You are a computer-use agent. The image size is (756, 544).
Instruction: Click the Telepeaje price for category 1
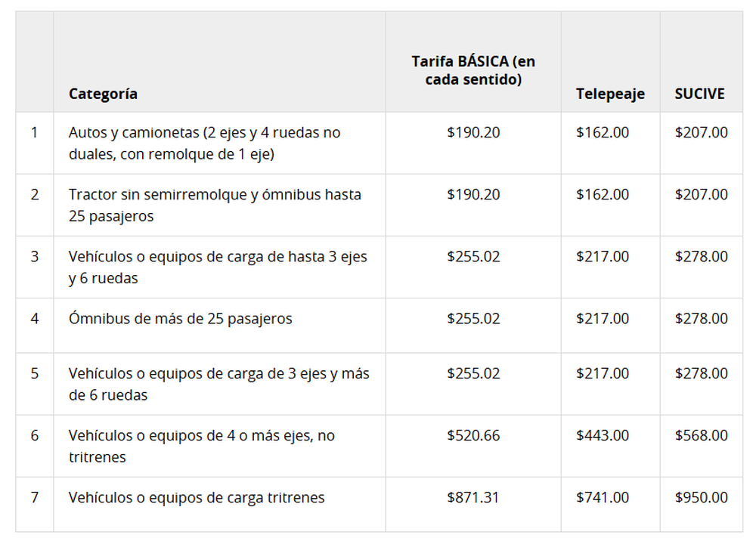(603, 133)
